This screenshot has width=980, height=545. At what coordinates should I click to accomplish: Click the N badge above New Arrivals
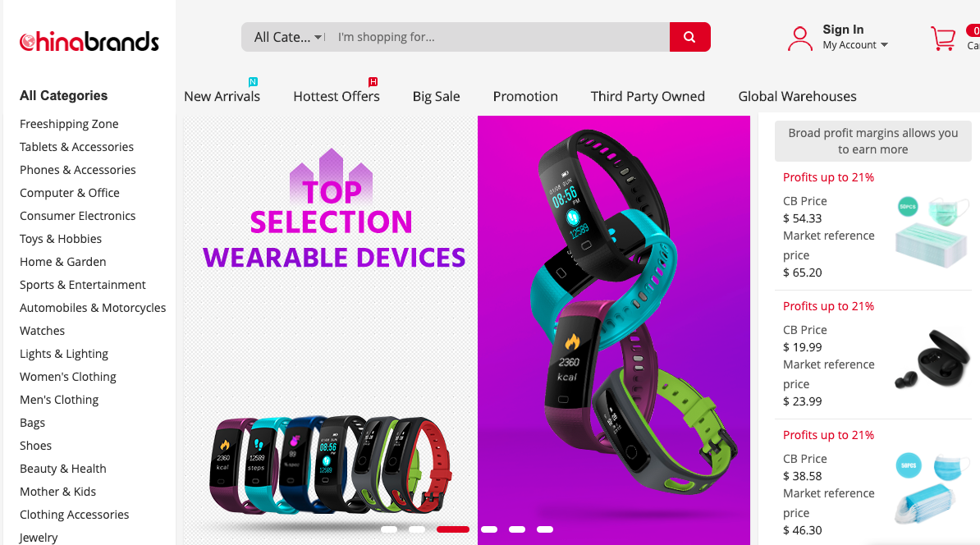(x=253, y=82)
